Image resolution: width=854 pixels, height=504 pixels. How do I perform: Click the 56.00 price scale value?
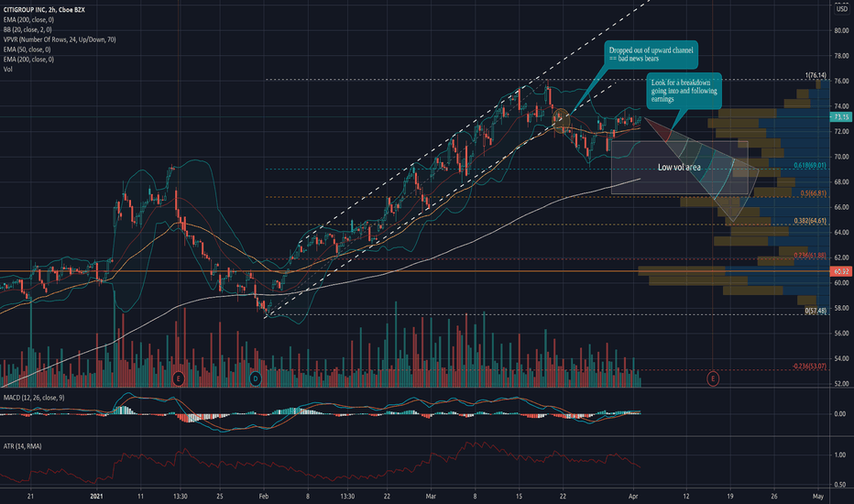point(841,334)
